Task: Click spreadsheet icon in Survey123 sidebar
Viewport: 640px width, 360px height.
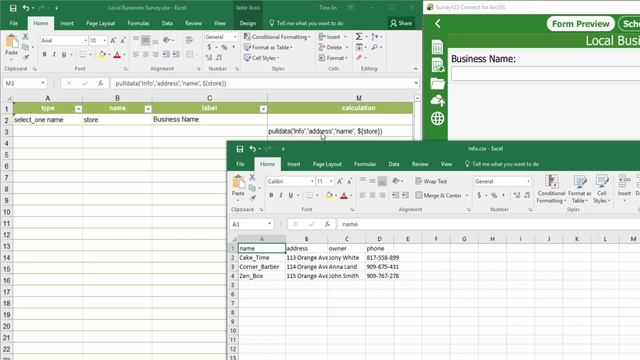Action: click(x=437, y=47)
